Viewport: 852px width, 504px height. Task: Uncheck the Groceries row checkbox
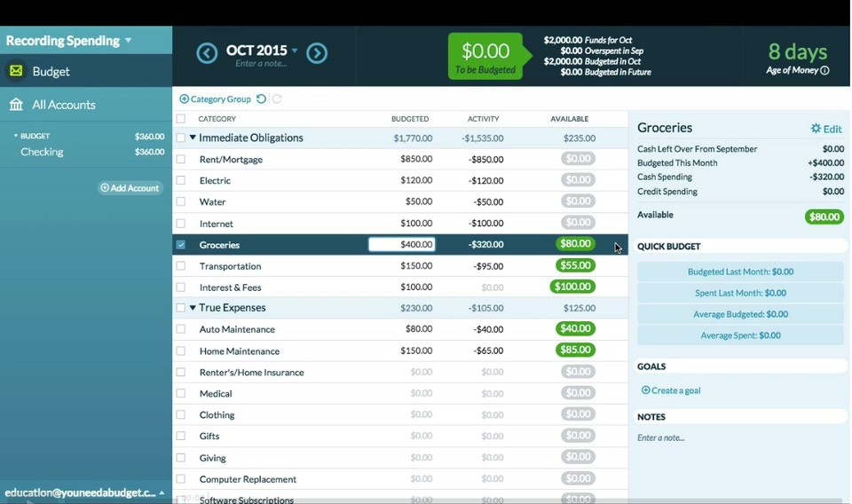click(181, 245)
